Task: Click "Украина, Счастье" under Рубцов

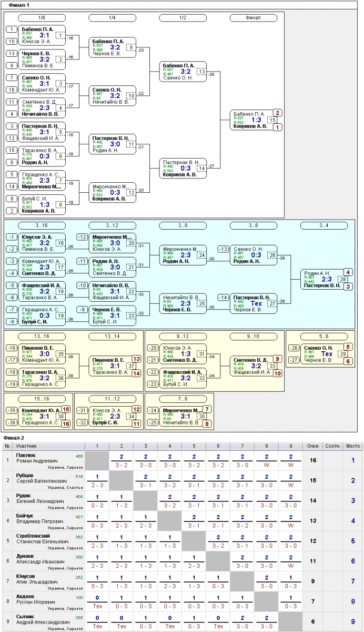Action: [65, 488]
